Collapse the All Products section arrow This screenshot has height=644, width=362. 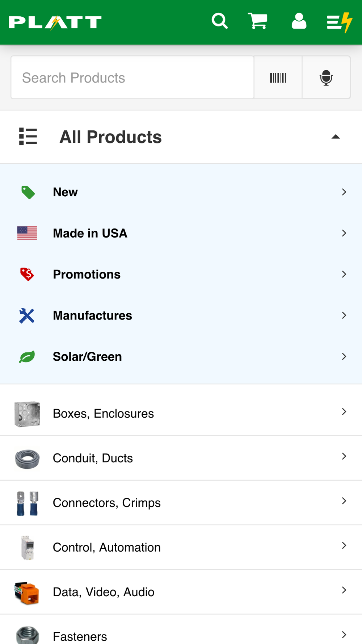336,137
